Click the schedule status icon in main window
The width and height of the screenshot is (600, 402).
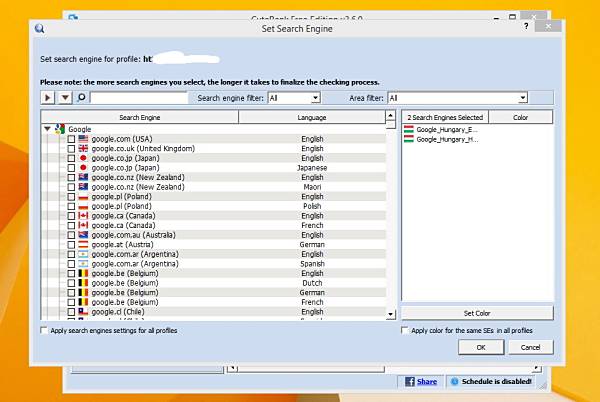click(x=454, y=381)
